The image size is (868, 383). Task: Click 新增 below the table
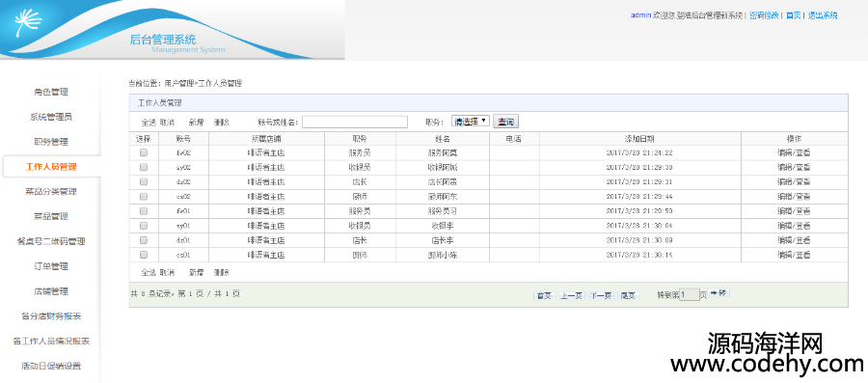click(196, 272)
